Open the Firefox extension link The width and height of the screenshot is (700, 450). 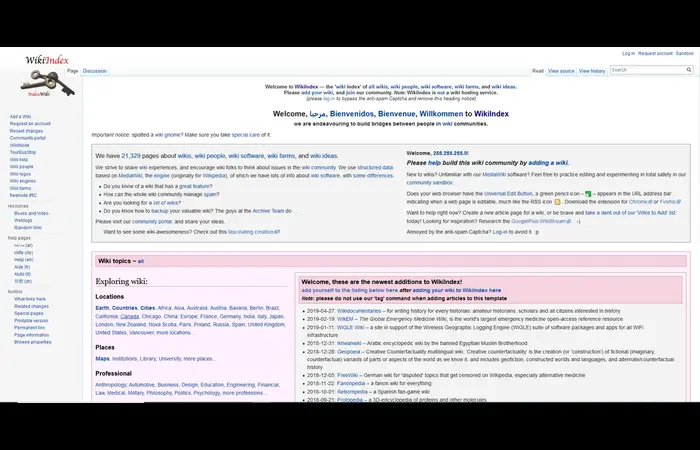(x=670, y=202)
